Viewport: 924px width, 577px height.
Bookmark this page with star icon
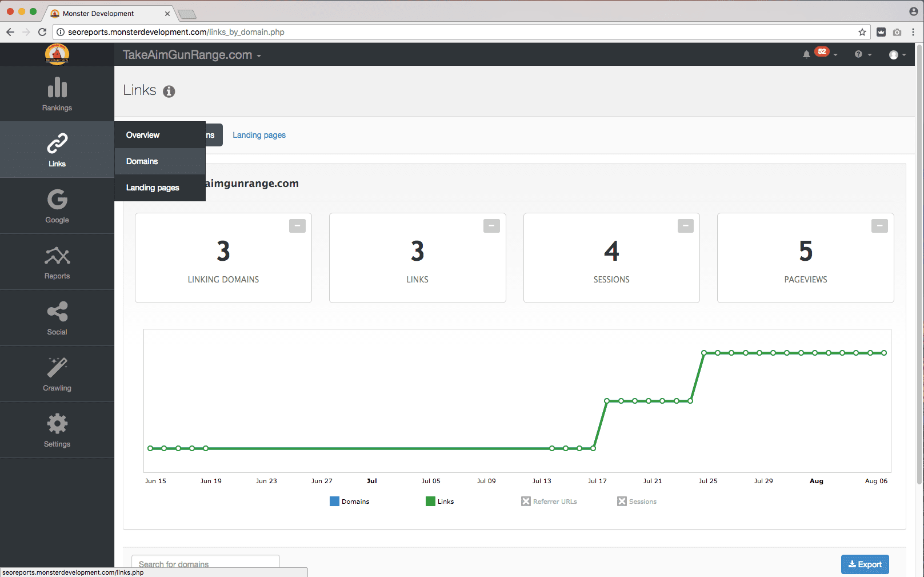(x=862, y=32)
